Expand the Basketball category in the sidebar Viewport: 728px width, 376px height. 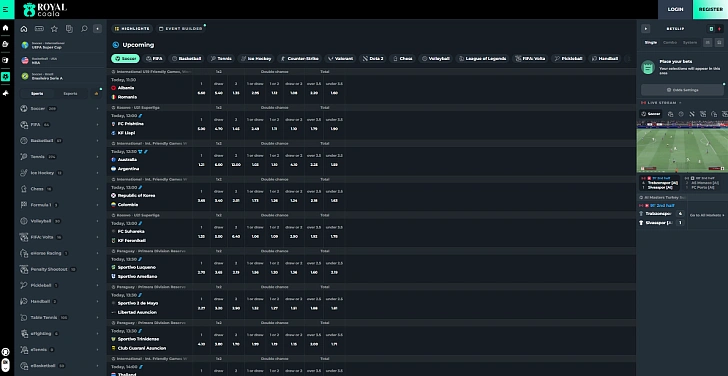pyautogui.click(x=60, y=141)
